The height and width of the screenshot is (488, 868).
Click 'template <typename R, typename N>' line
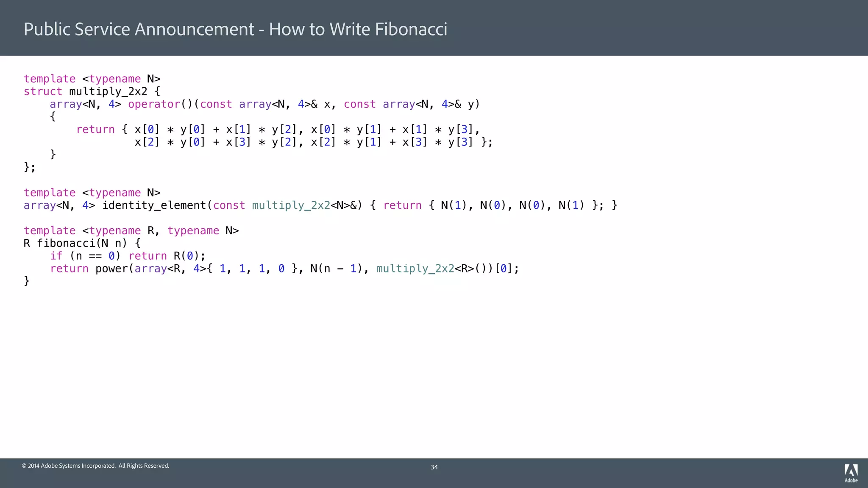click(x=131, y=230)
